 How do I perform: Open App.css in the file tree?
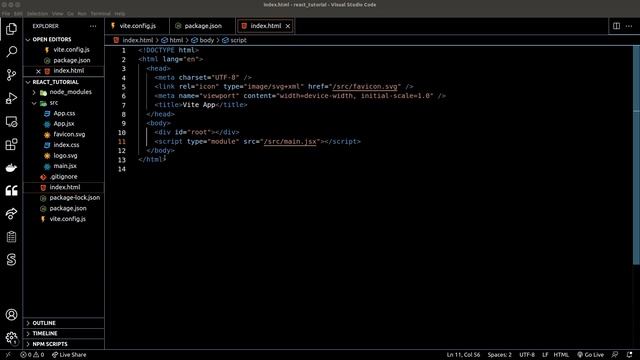coord(64,113)
